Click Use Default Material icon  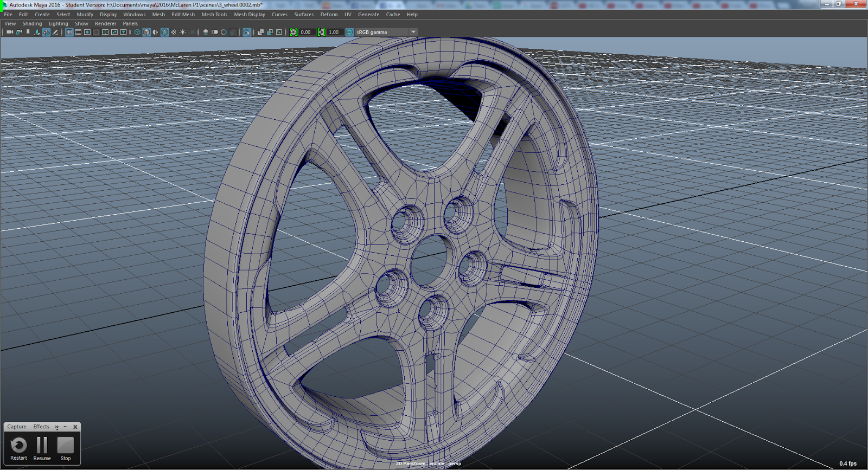click(x=155, y=32)
